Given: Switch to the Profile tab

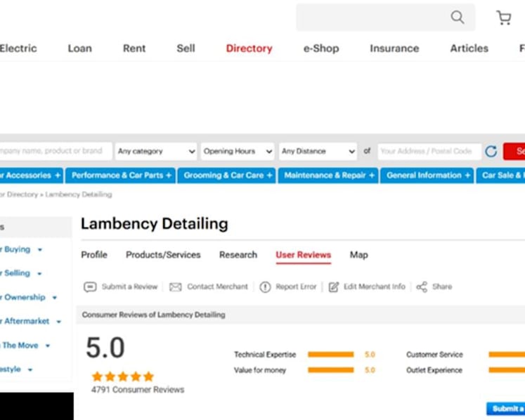Looking at the screenshot, I should pos(94,255).
